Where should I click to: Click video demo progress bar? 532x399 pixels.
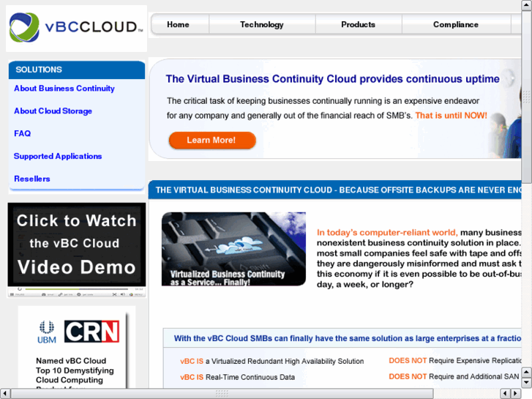point(77,289)
